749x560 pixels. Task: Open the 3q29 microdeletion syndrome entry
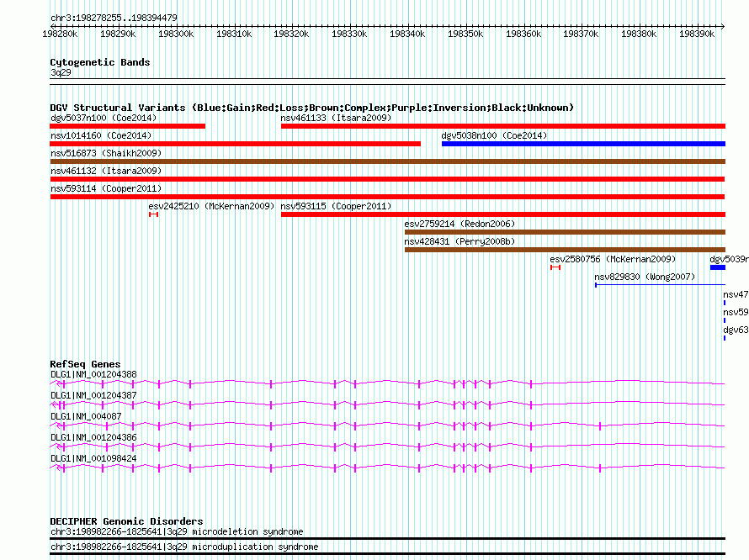point(387,538)
